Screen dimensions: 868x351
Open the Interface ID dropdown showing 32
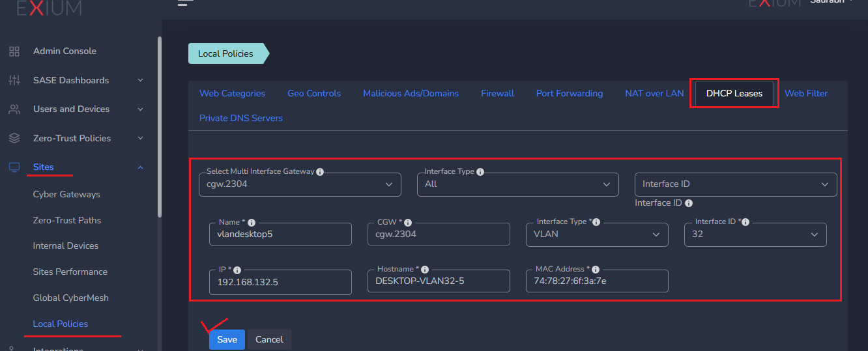tap(755, 234)
